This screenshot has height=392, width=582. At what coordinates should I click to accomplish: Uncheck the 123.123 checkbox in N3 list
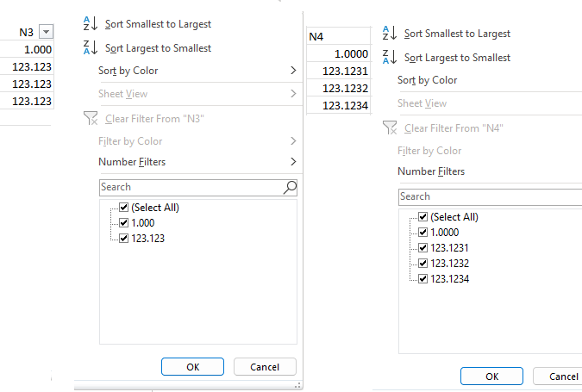(x=124, y=239)
